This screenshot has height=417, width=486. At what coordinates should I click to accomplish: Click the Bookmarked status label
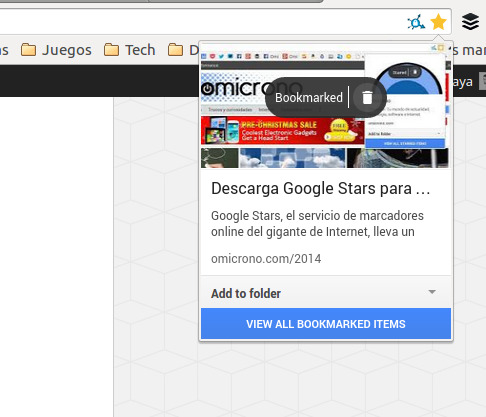tap(309, 98)
